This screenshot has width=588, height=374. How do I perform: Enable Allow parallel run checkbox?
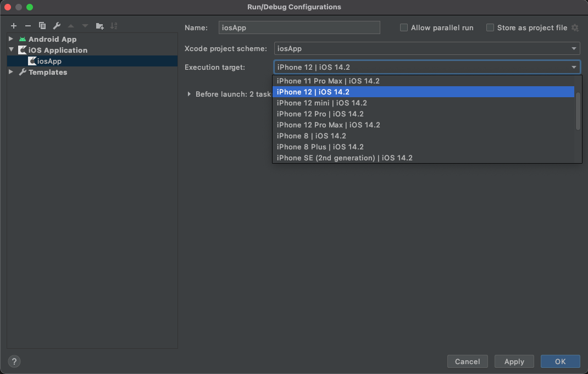(x=404, y=27)
